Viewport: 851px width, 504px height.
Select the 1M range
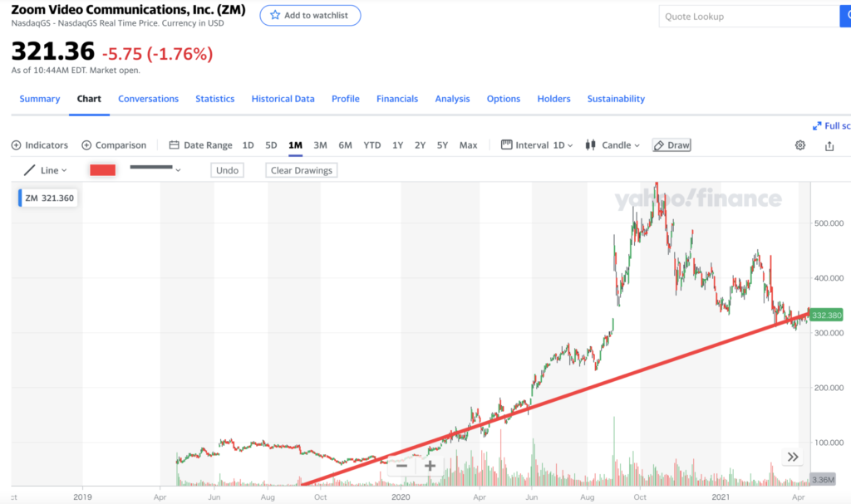(x=295, y=145)
